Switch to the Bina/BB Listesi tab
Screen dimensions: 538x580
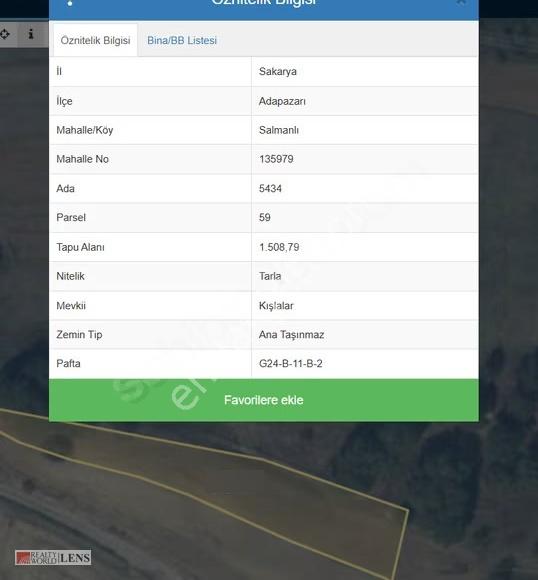(x=182, y=40)
